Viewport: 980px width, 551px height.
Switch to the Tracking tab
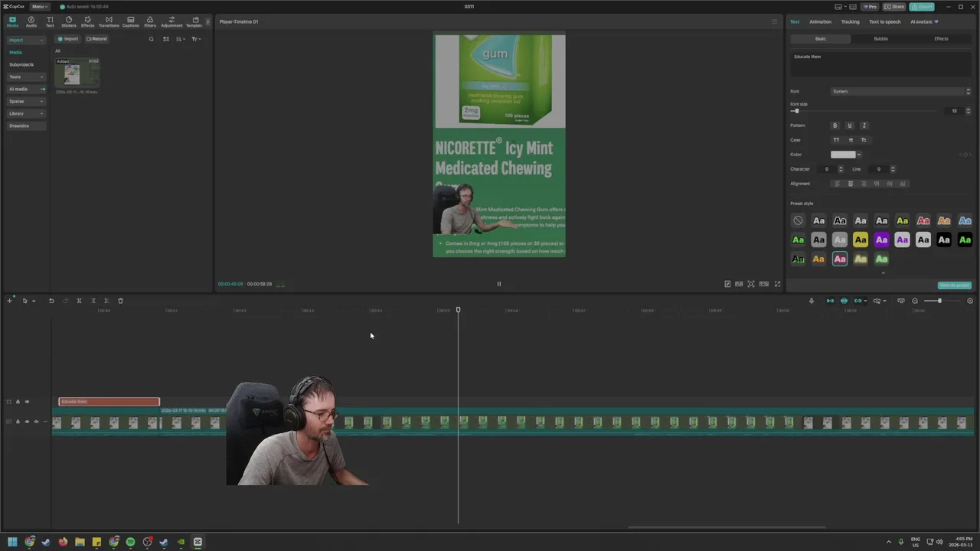pyautogui.click(x=850, y=21)
